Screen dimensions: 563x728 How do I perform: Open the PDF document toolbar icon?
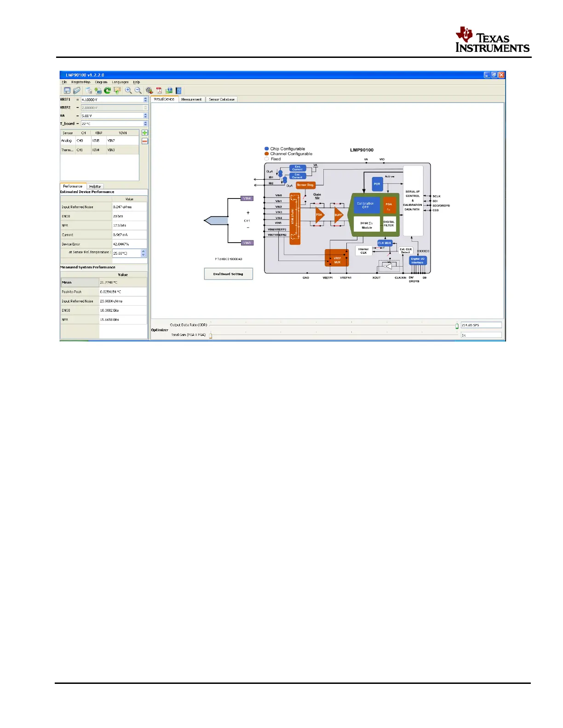[159, 91]
